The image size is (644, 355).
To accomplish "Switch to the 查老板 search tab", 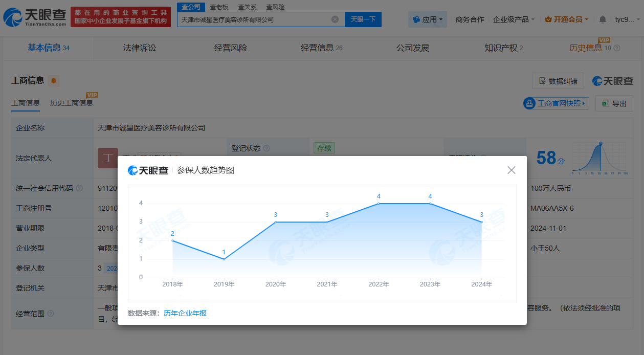I will 219,7.
